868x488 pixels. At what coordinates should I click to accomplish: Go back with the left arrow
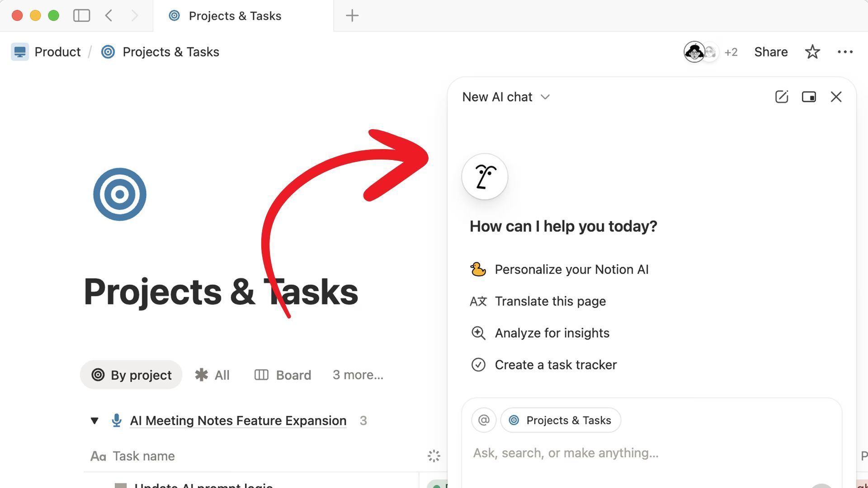[108, 16]
